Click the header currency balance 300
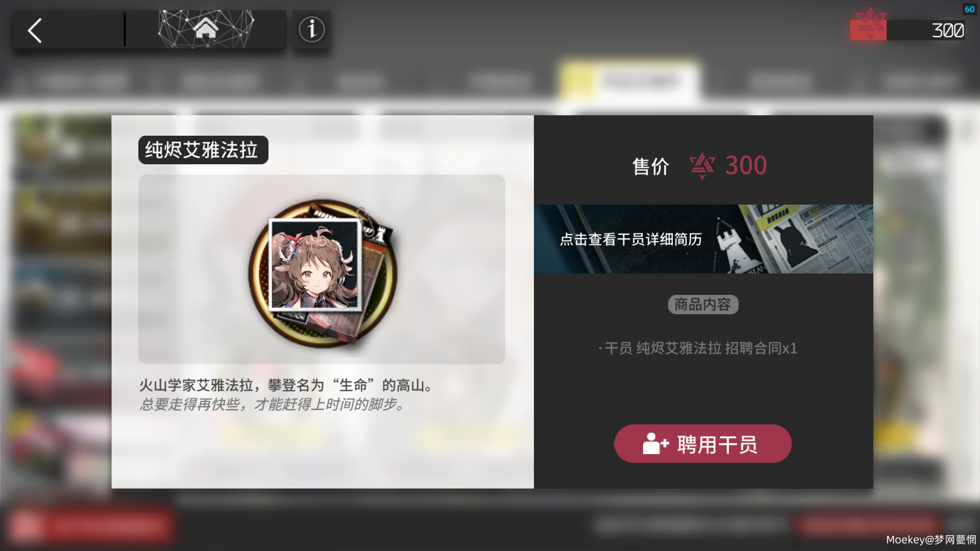The image size is (980, 551). (x=947, y=31)
